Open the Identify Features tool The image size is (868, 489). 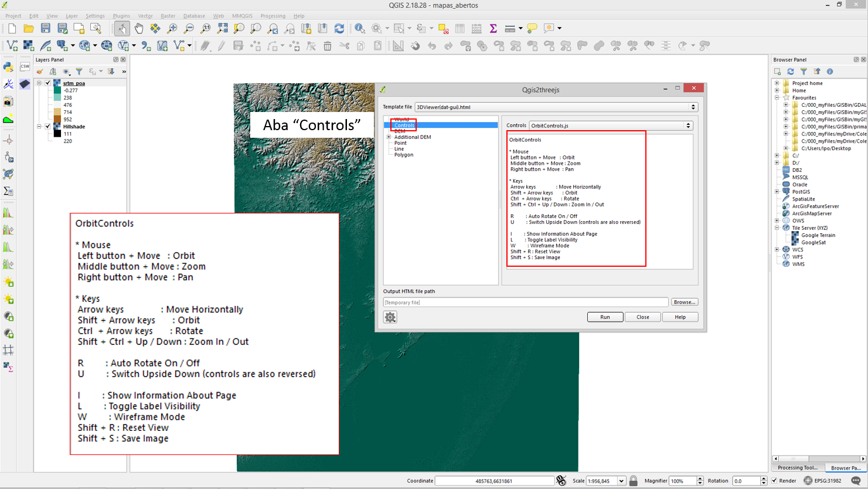359,28
